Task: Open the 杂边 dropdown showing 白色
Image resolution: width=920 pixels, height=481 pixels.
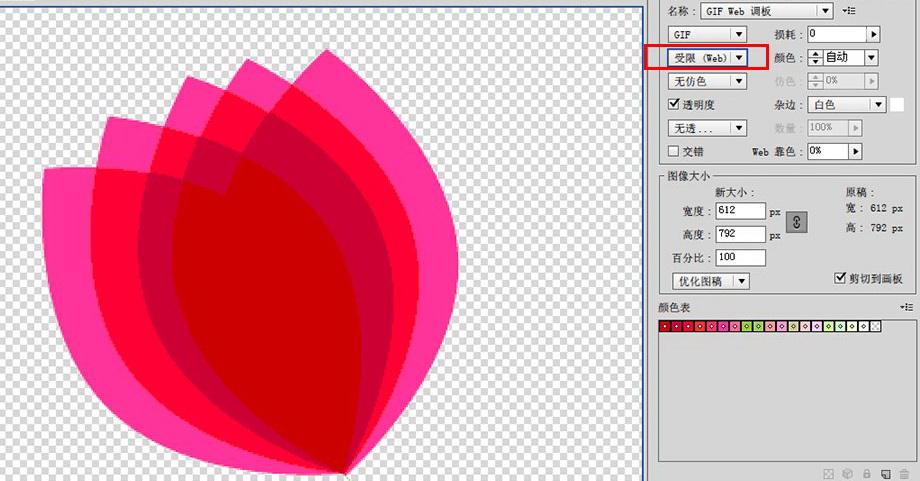Action: coord(847,104)
